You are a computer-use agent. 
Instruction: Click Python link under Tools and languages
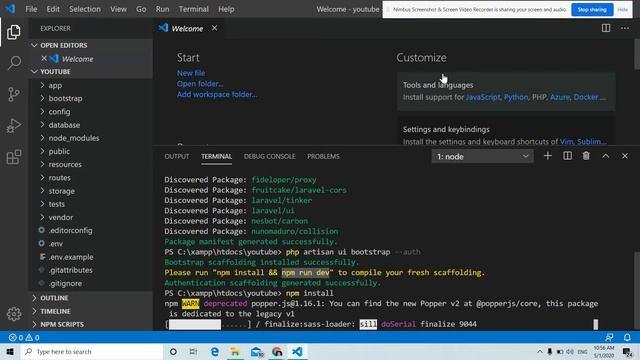[x=516, y=97]
